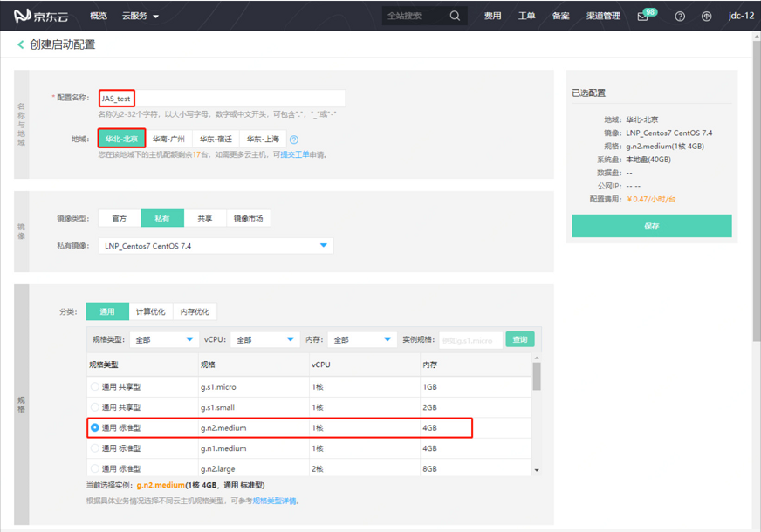761x532 pixels.
Task: Open the 提交工单 link
Action: click(x=295, y=154)
